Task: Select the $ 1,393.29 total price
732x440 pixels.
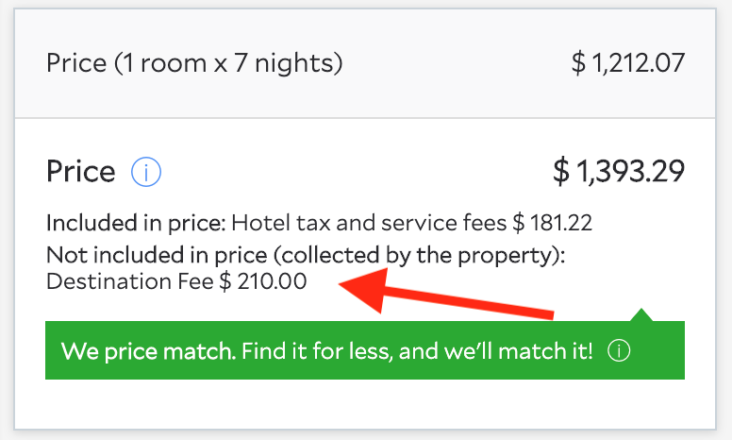Action: (619, 171)
